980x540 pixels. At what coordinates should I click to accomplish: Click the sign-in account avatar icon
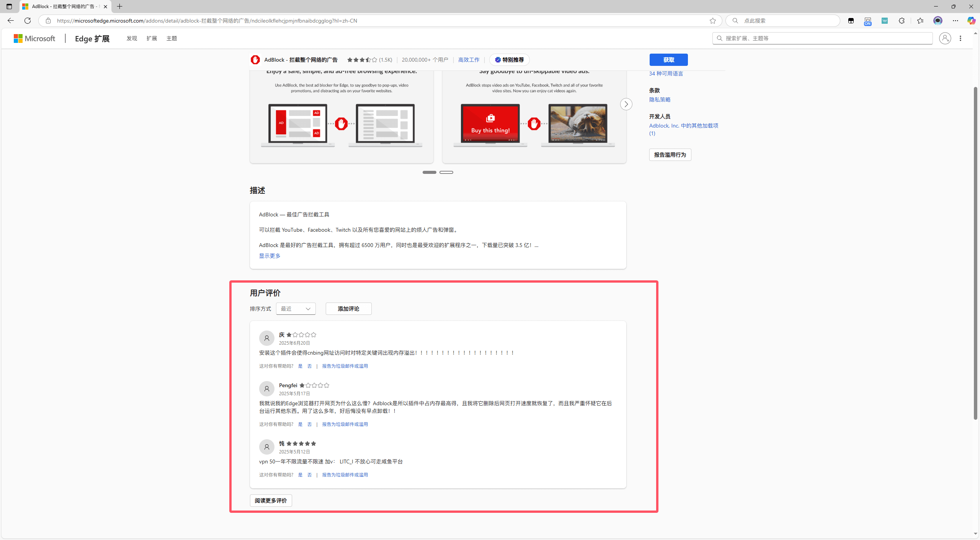tap(945, 38)
